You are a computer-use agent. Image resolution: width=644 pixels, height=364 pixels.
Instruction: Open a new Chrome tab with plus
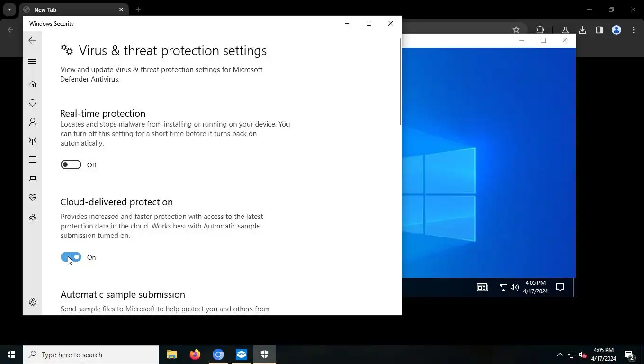(x=138, y=9)
